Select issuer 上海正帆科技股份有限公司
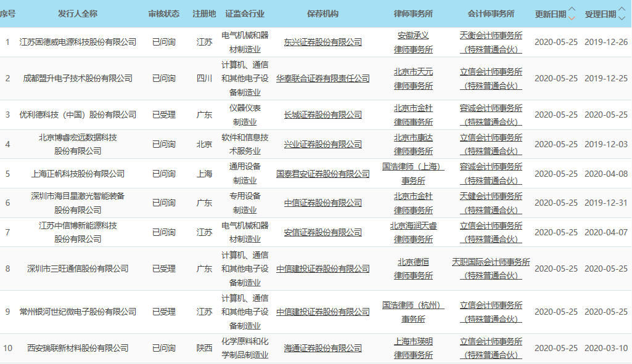Screen dimensions: 632x364 pyautogui.click(x=78, y=174)
